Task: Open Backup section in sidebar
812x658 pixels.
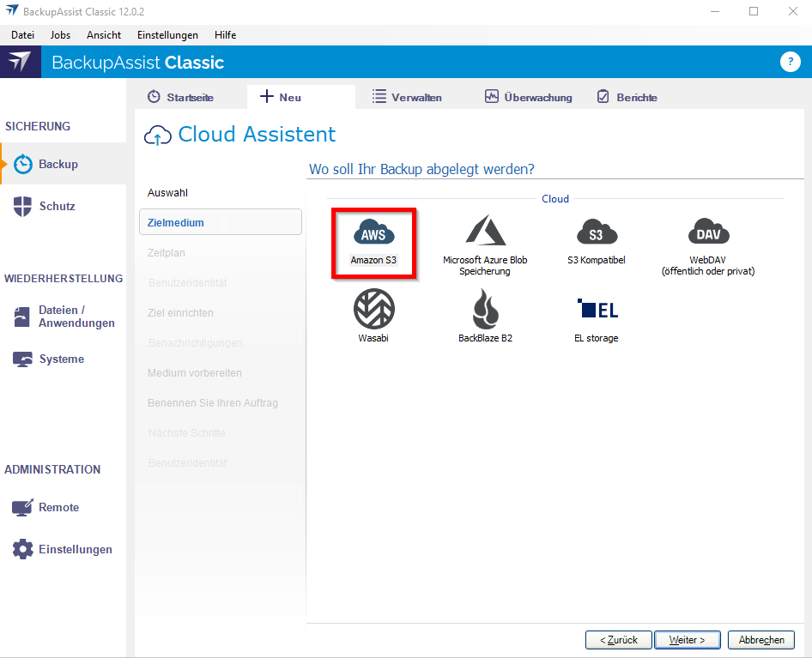Action: 58,164
